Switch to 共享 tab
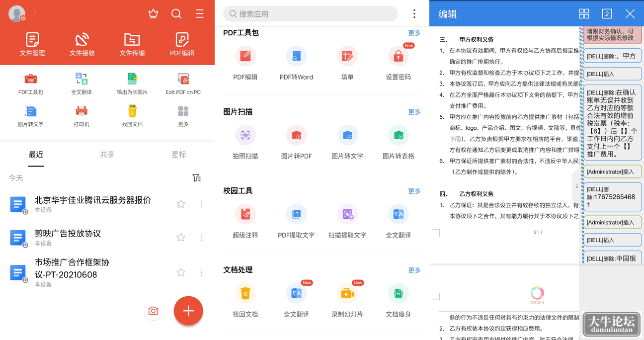Image resolution: width=644 pixels, height=340 pixels. (x=107, y=155)
